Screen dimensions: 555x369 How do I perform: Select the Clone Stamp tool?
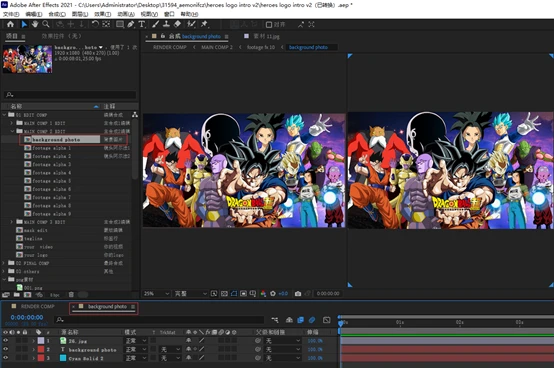166,24
